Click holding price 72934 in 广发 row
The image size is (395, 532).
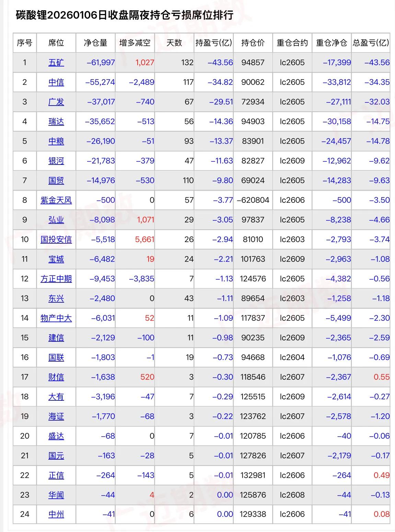point(253,102)
